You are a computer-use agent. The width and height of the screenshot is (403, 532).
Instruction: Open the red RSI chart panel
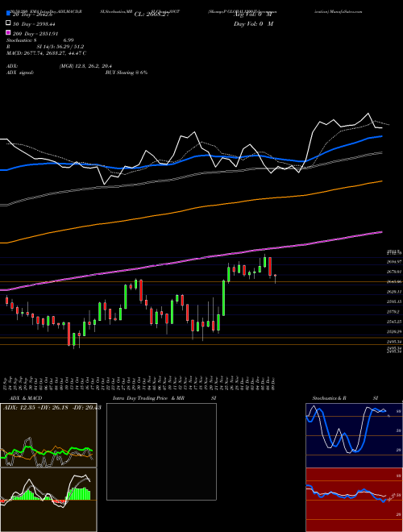[354, 500]
